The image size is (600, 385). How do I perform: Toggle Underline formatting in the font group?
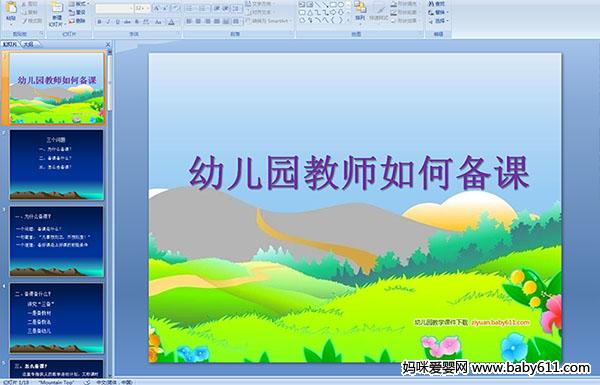(117, 22)
